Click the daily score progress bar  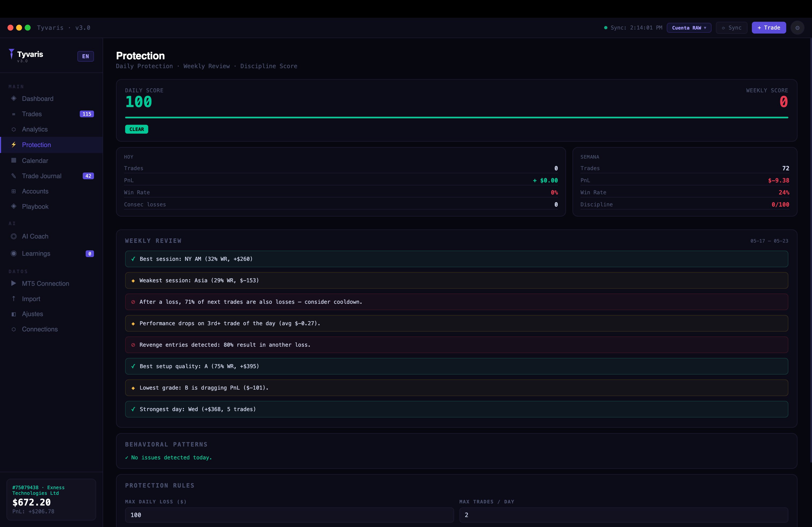tap(456, 118)
